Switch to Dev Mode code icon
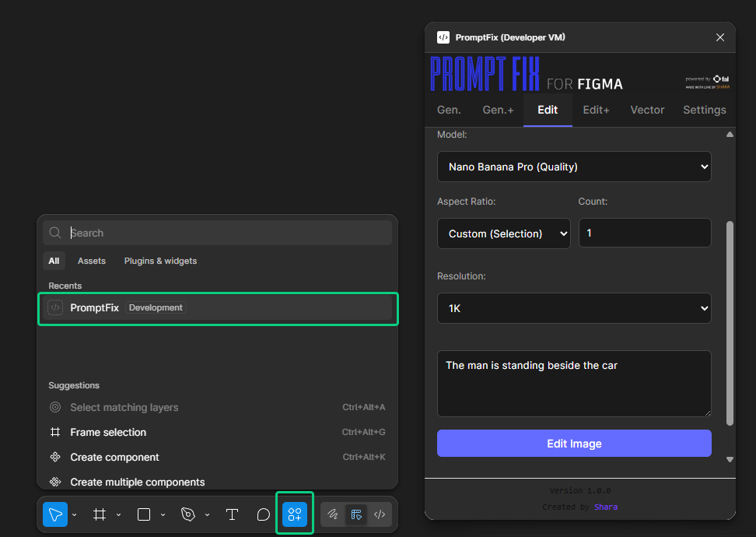This screenshot has width=756, height=537. pos(380,514)
